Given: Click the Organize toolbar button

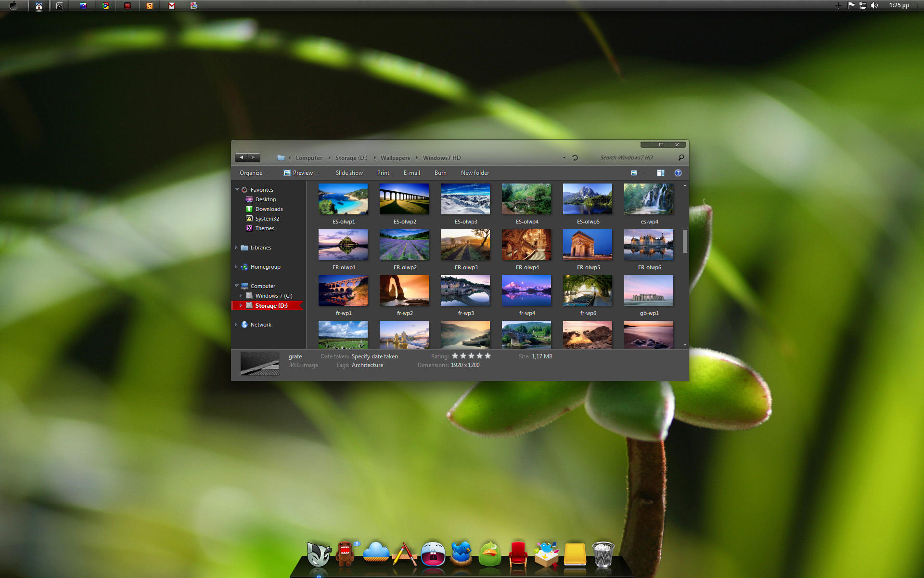Looking at the screenshot, I should point(252,172).
